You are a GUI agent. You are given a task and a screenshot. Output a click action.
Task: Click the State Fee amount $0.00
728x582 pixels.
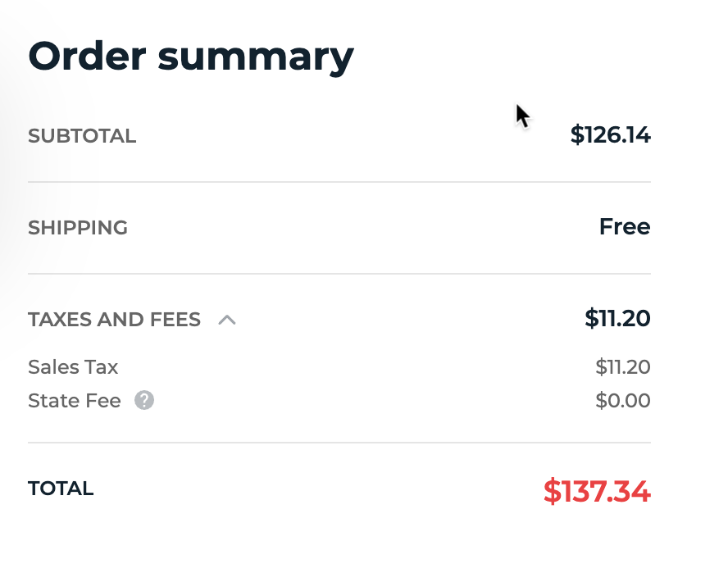(x=622, y=400)
